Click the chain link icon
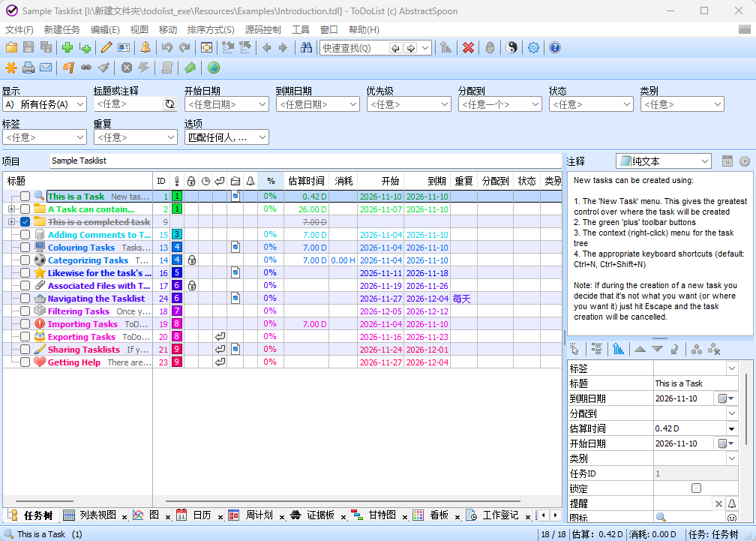 point(86,68)
